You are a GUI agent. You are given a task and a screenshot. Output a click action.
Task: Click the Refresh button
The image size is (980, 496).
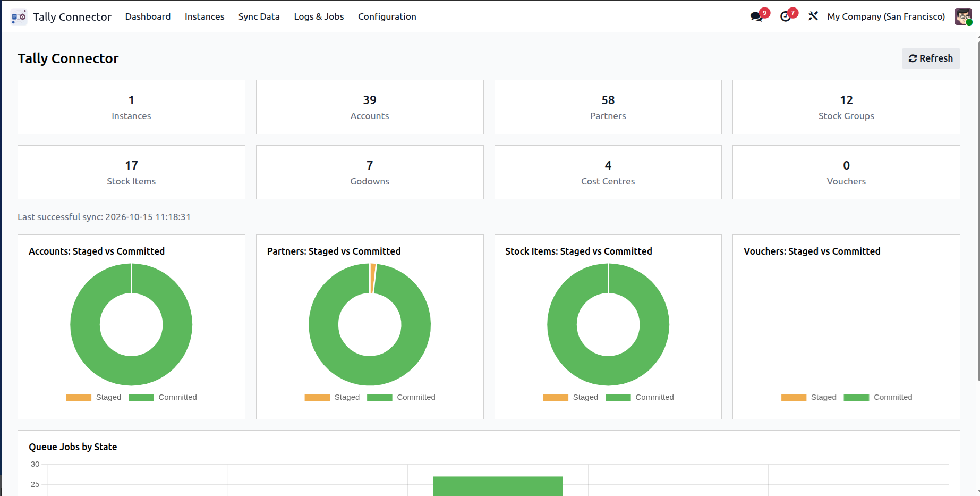click(x=931, y=58)
